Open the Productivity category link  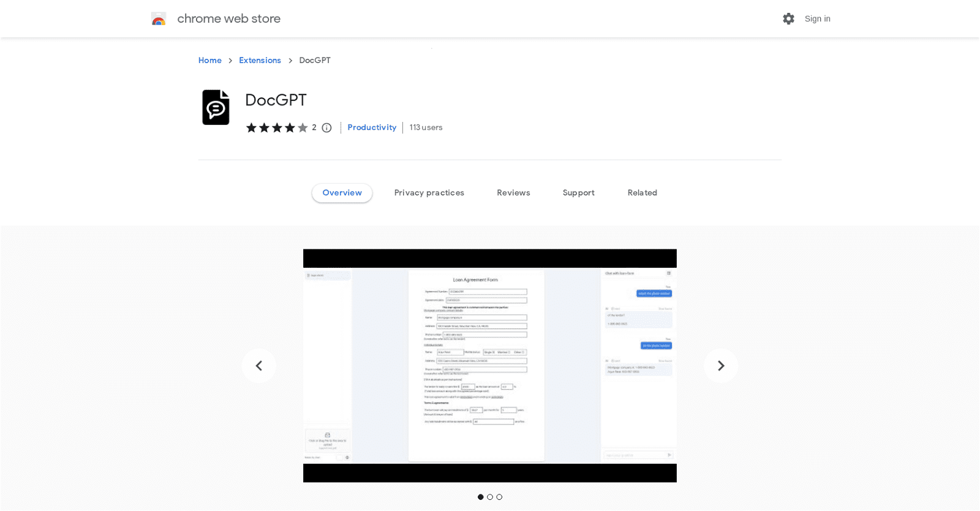point(372,127)
